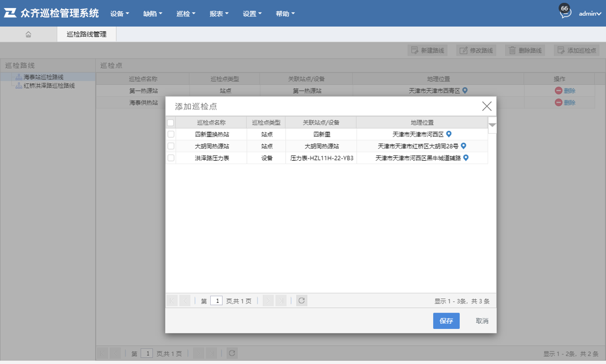Show map location for 大胡同热源站
Screen dimensions: 606x364
(463, 146)
